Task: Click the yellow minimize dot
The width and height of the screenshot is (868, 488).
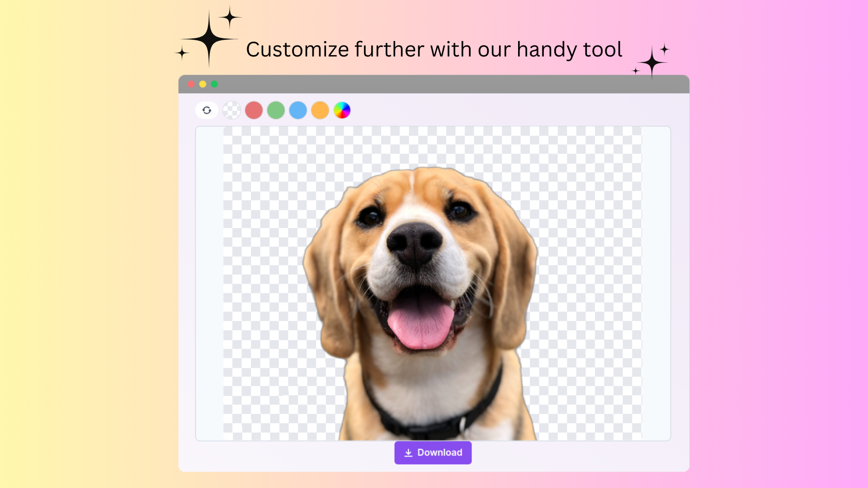Action: coord(203,84)
